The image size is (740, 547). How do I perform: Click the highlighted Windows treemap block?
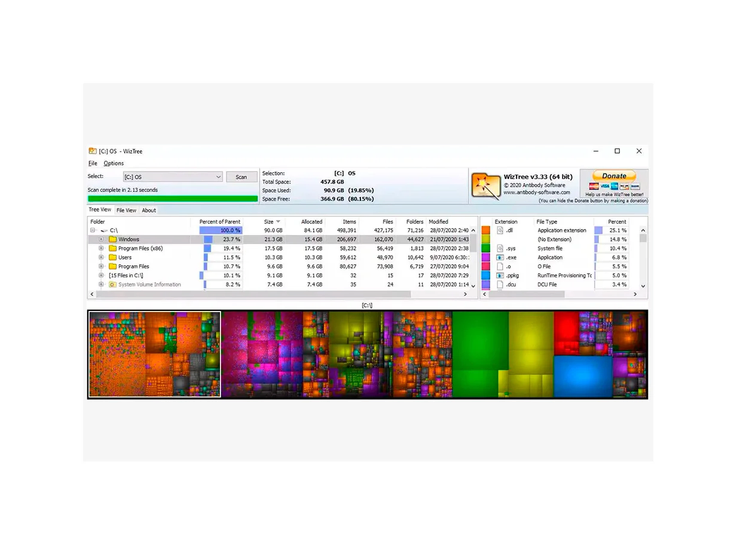coord(154,354)
